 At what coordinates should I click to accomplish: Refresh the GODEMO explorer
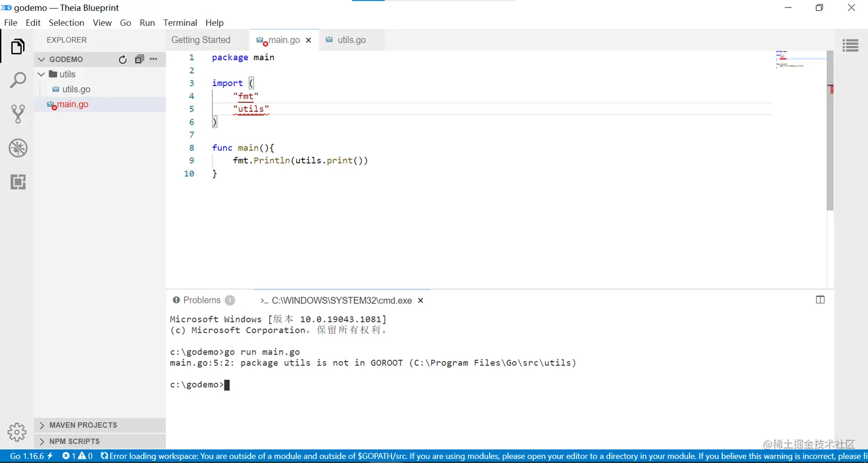click(122, 59)
